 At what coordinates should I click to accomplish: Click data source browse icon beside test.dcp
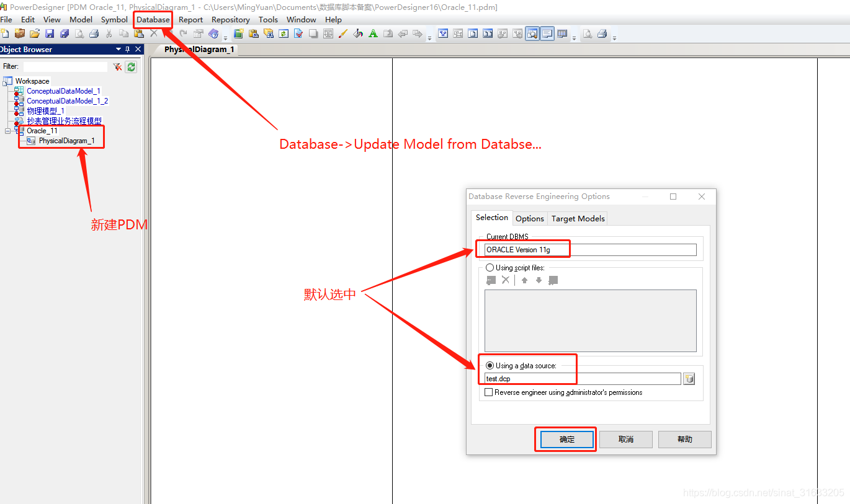click(x=689, y=379)
